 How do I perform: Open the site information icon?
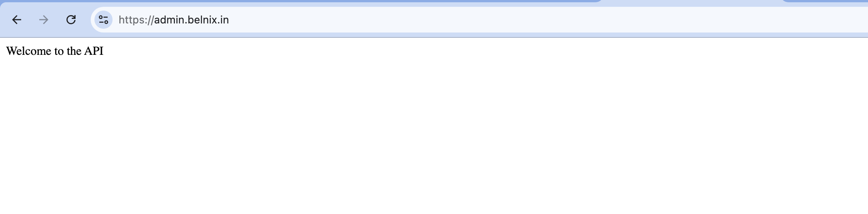pos(103,20)
